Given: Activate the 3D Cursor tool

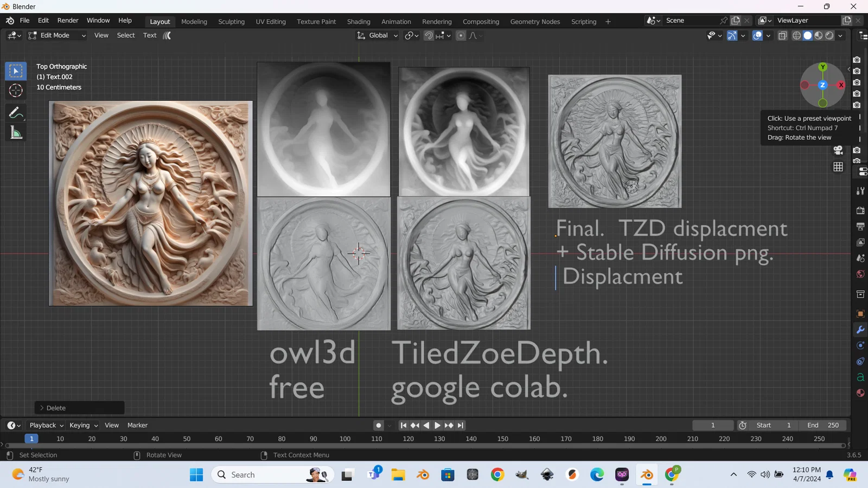Looking at the screenshot, I should point(16,91).
